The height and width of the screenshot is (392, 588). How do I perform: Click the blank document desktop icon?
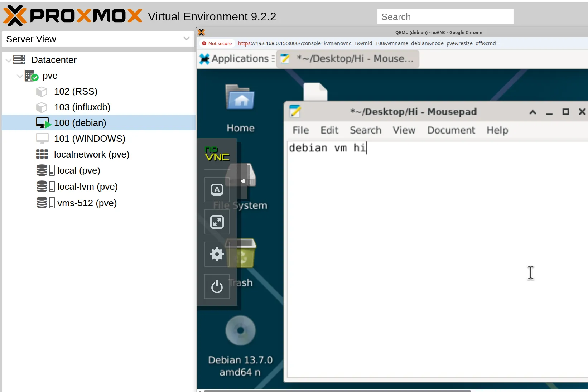315,92
